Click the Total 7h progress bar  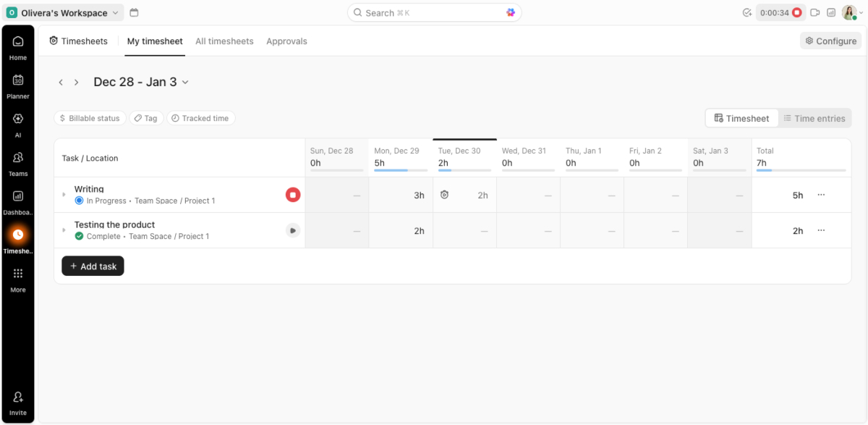click(x=801, y=170)
